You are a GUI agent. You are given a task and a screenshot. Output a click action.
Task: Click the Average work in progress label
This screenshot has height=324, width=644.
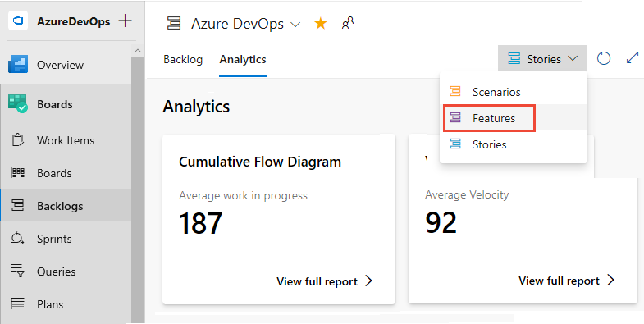(243, 195)
